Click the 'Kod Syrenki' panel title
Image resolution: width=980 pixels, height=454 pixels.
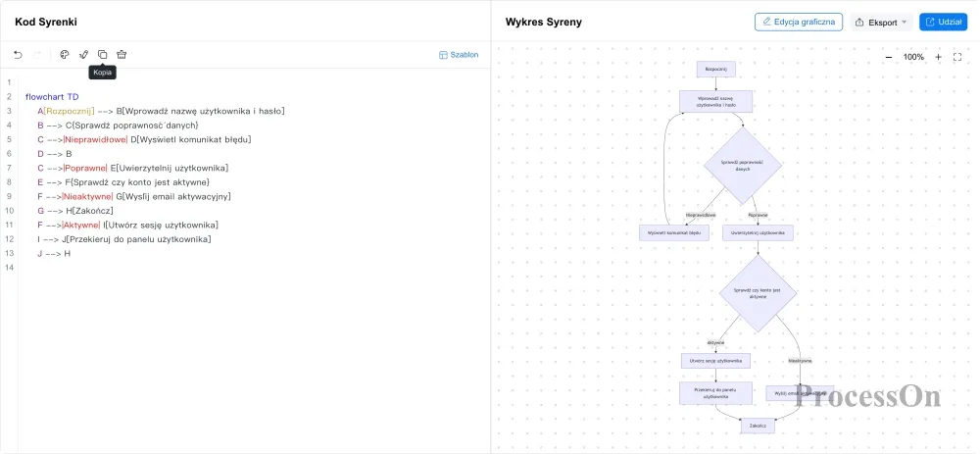coord(46,22)
